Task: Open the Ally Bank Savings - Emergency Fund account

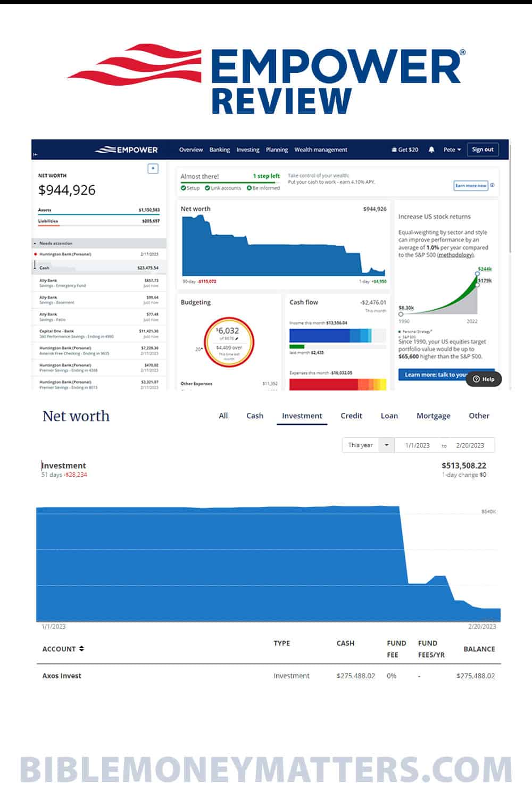Action: pos(99,283)
